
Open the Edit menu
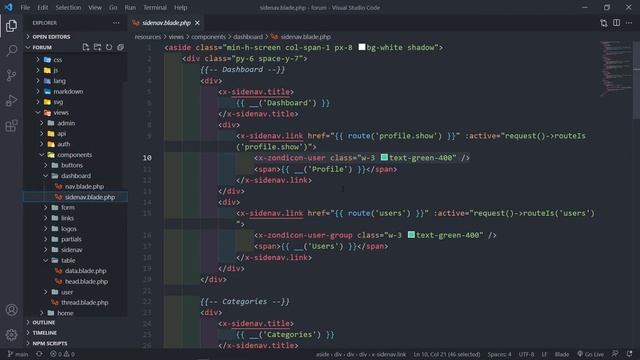pyautogui.click(x=42, y=7)
